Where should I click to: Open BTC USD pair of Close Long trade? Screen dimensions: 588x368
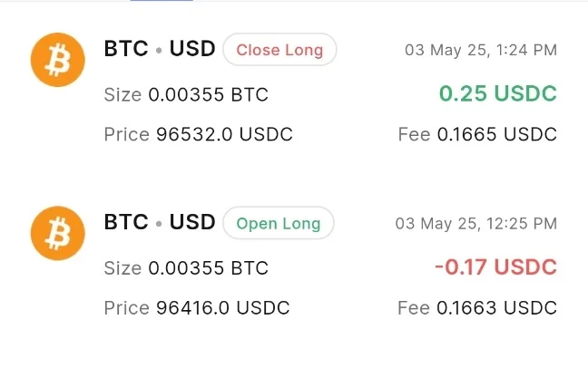(160, 49)
